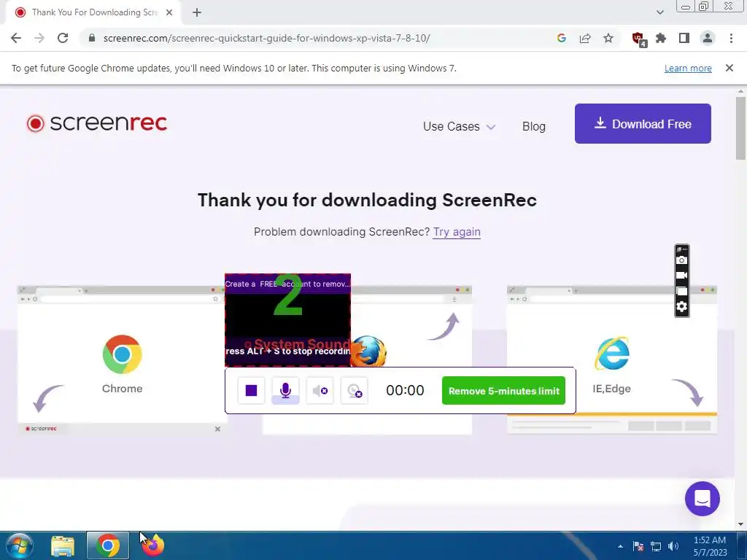Expand the Use Cases dropdown
Viewport: 747px width, 560px height.
pos(460,126)
